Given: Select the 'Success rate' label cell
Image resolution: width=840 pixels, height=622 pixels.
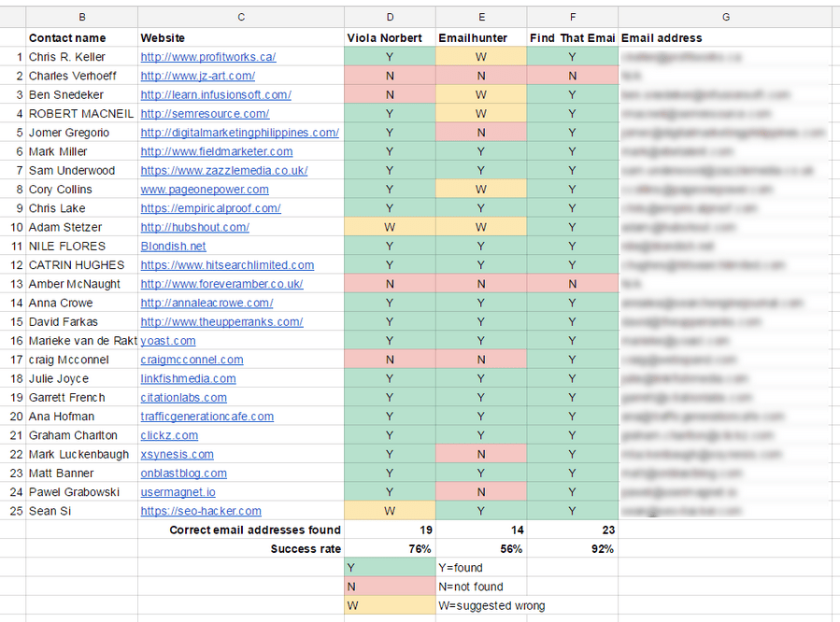Looking at the screenshot, I should point(241,548).
